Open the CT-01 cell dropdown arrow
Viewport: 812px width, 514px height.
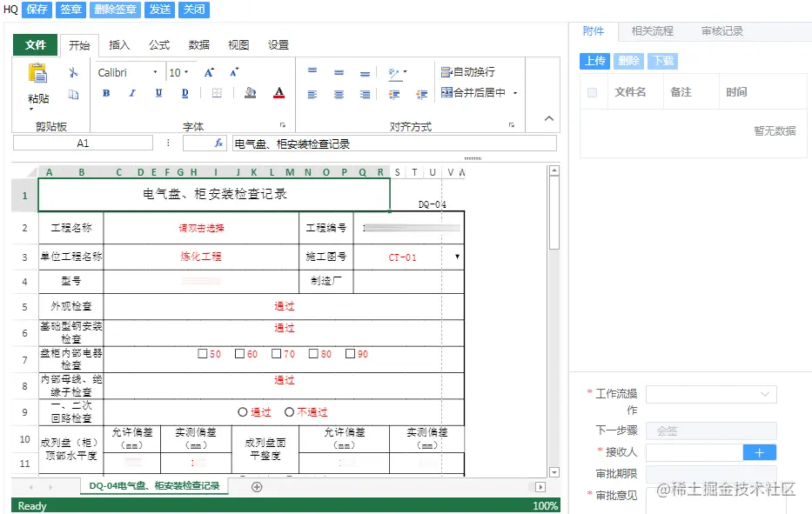tap(457, 257)
